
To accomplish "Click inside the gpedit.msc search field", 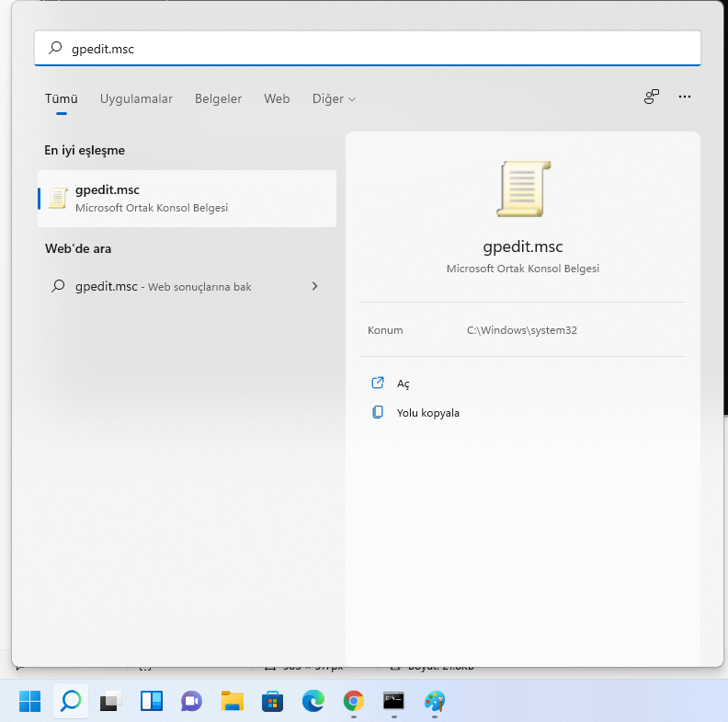I will pos(368,49).
